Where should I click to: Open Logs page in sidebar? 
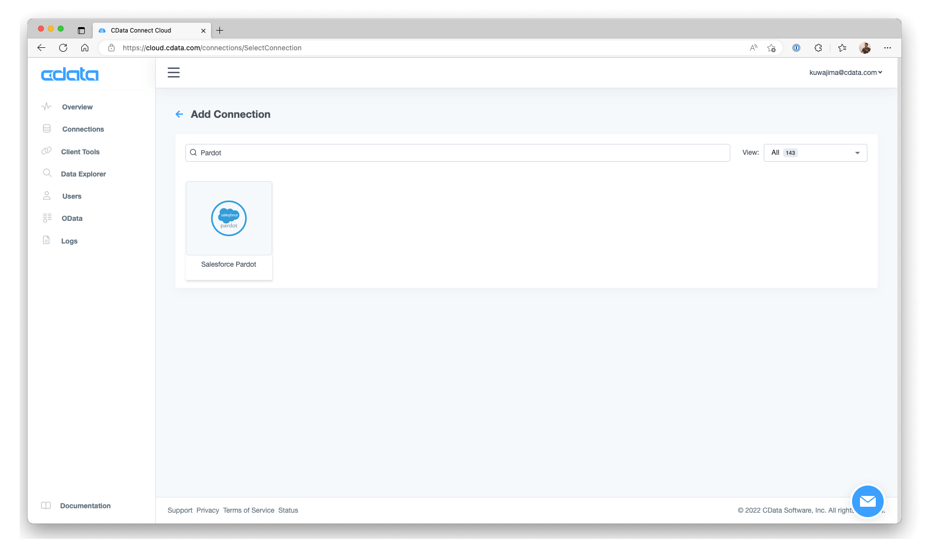[x=69, y=241]
